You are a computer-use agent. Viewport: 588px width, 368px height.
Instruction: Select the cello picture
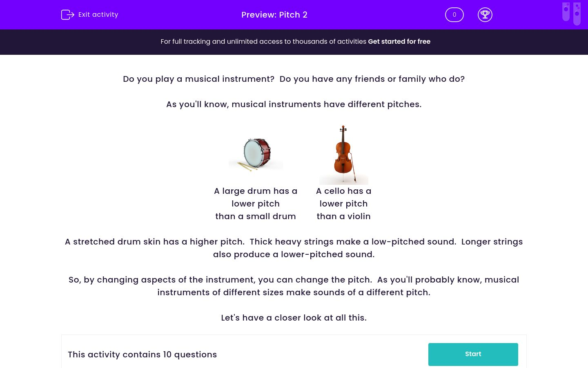(343, 154)
